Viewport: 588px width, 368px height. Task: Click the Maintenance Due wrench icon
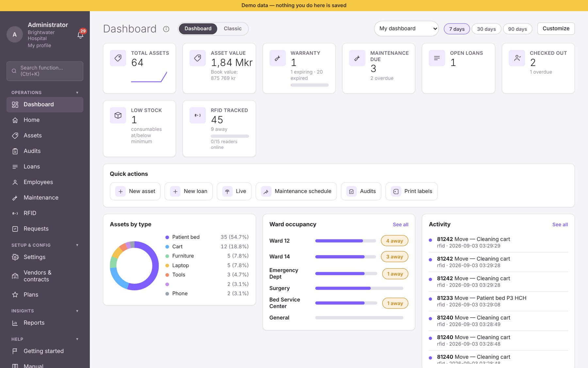click(x=357, y=58)
